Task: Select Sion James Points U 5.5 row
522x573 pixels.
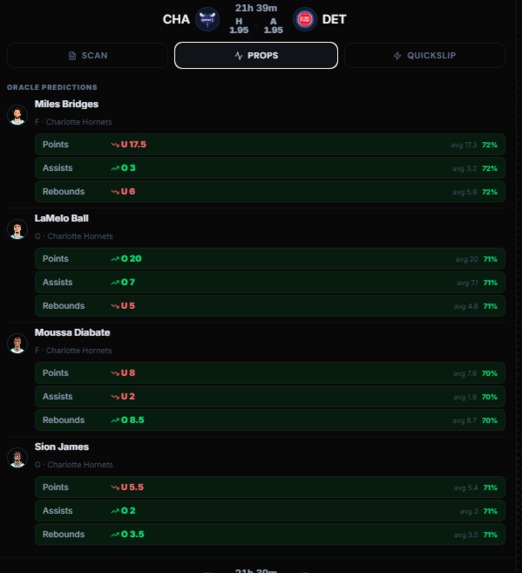Action: (x=270, y=487)
